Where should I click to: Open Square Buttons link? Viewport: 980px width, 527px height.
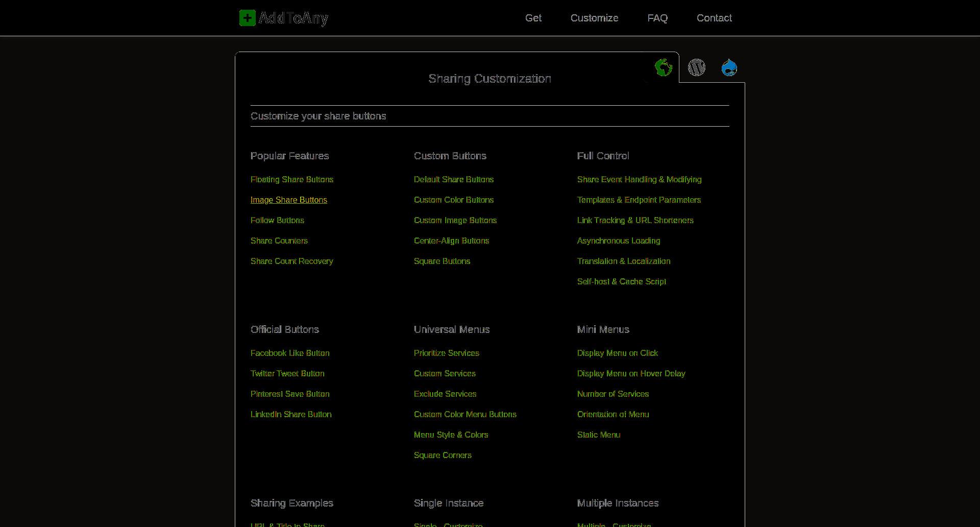(442, 261)
